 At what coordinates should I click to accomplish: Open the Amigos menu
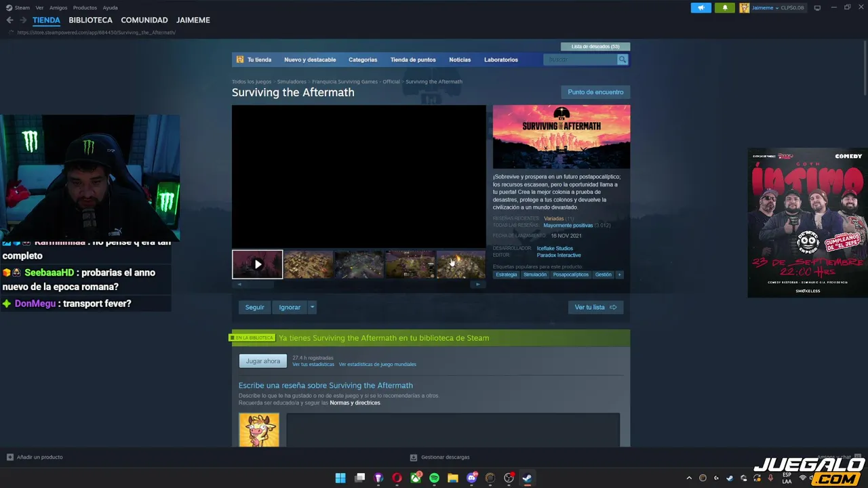click(58, 7)
